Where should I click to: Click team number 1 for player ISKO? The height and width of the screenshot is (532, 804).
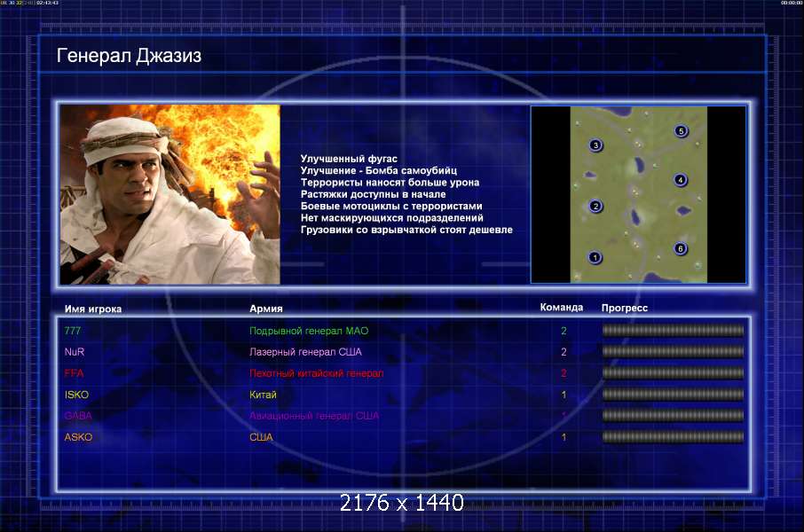(x=564, y=395)
